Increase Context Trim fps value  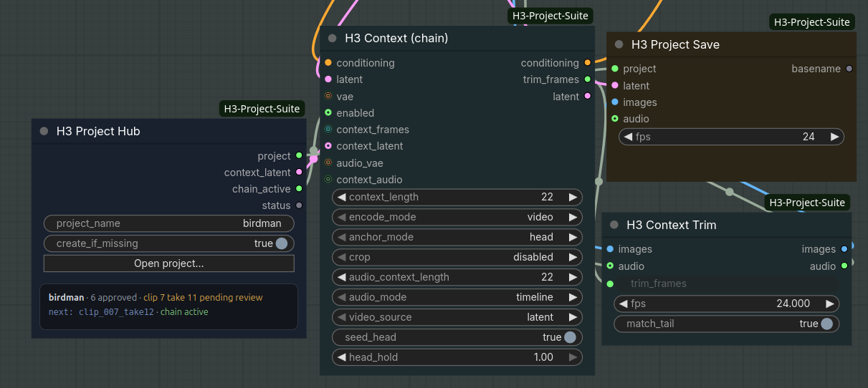point(829,304)
